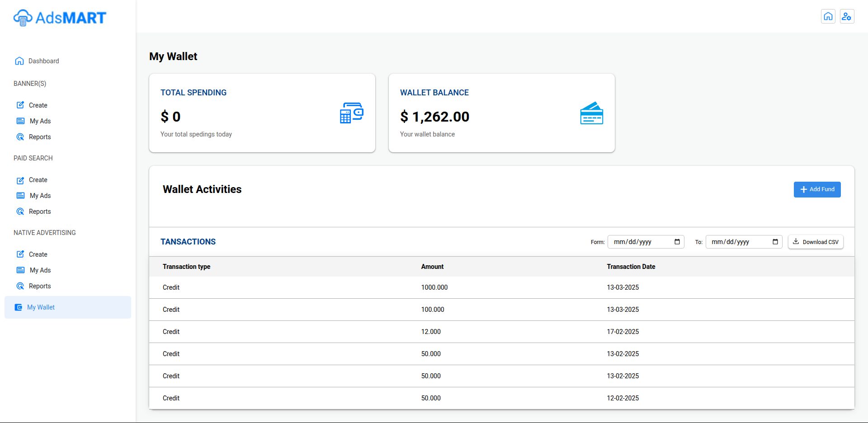Click the Dashboard home icon in sidebar
Screen dimensions: 868x423
coord(19,61)
